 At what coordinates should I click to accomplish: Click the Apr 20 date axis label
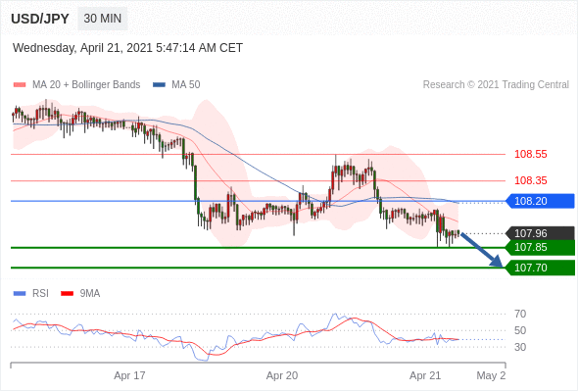click(282, 375)
